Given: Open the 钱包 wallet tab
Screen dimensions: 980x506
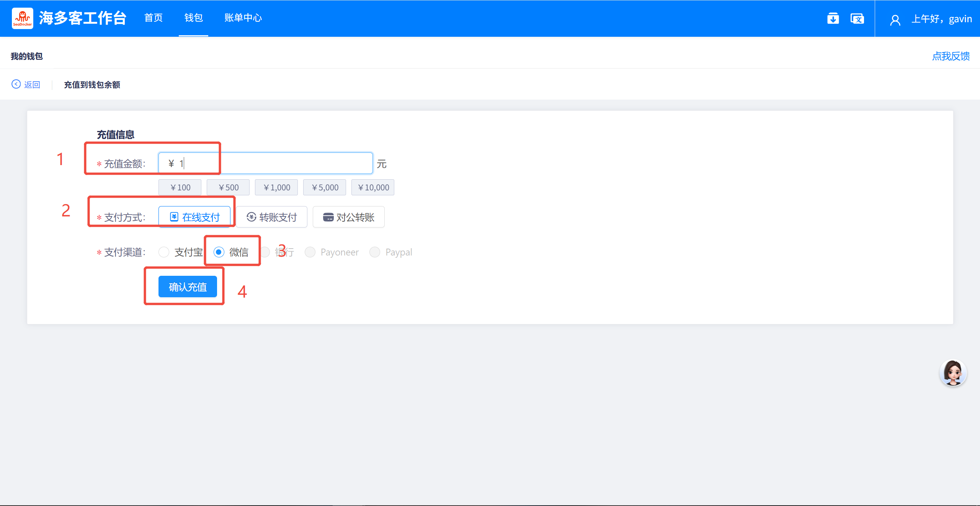Looking at the screenshot, I should pos(193,18).
